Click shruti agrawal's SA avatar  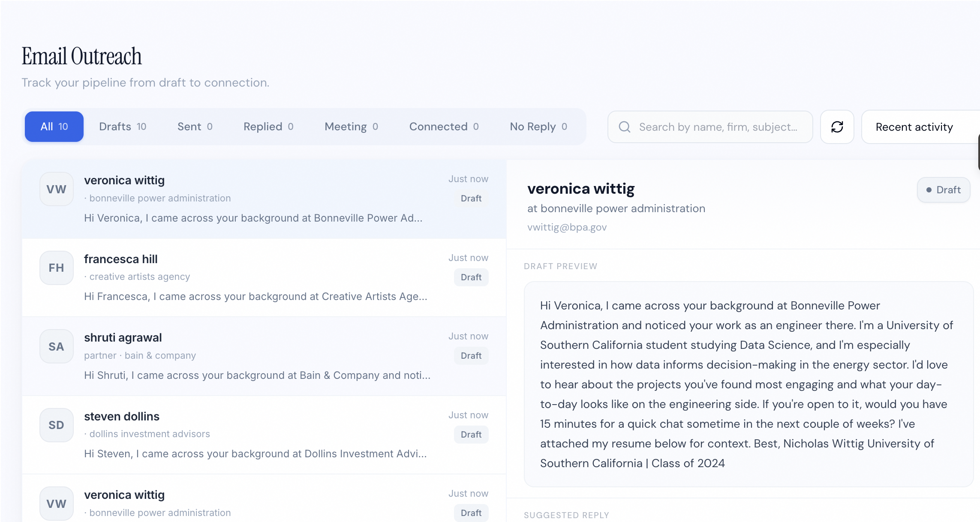click(x=56, y=346)
